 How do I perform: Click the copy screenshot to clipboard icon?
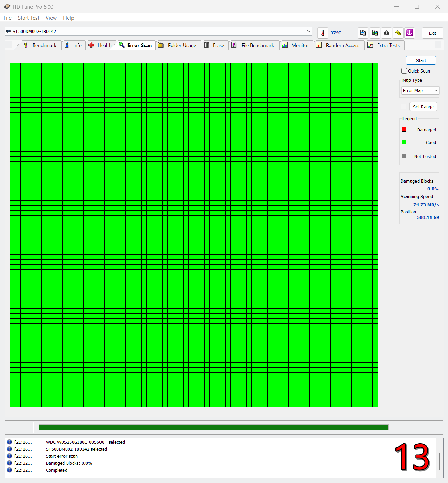point(375,33)
